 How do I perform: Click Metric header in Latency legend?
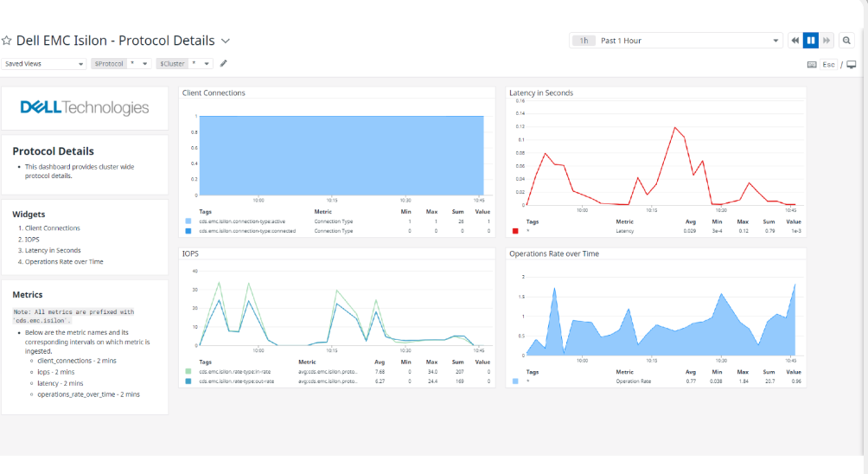(x=624, y=221)
